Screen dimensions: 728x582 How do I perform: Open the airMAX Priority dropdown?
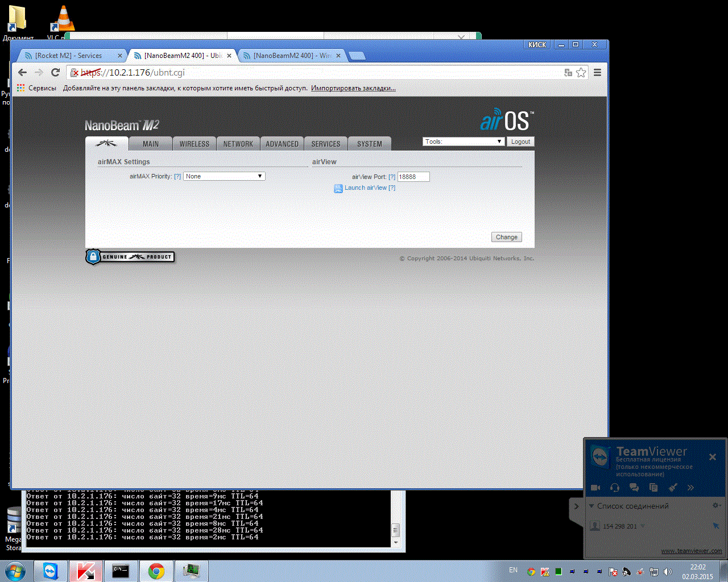coord(224,176)
